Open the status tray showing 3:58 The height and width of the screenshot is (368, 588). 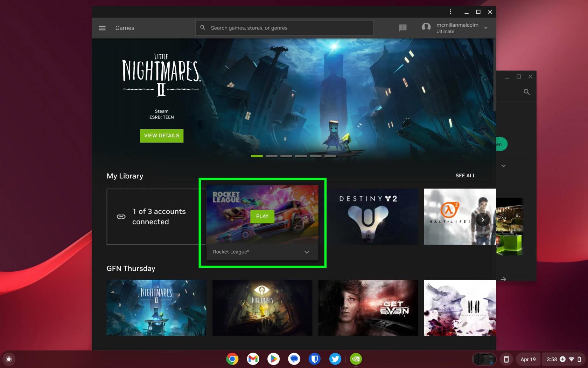563,359
